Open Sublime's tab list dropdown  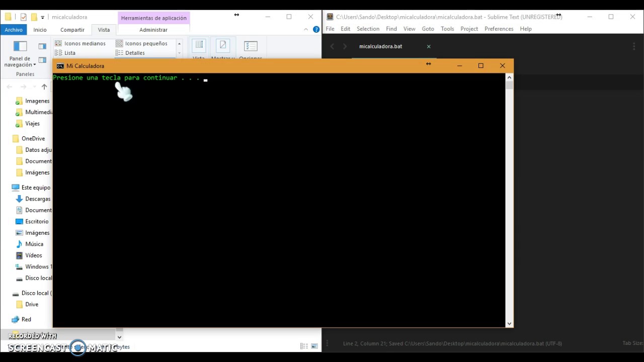coord(634,46)
